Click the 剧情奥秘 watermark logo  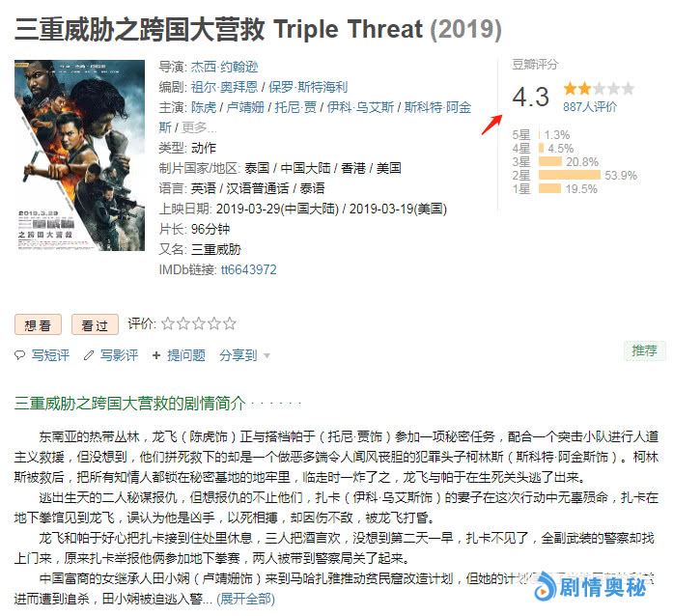click(x=592, y=587)
